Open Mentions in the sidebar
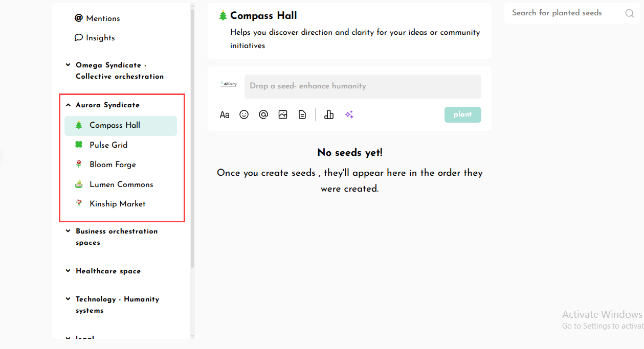This screenshot has height=349, width=644. pos(97,18)
